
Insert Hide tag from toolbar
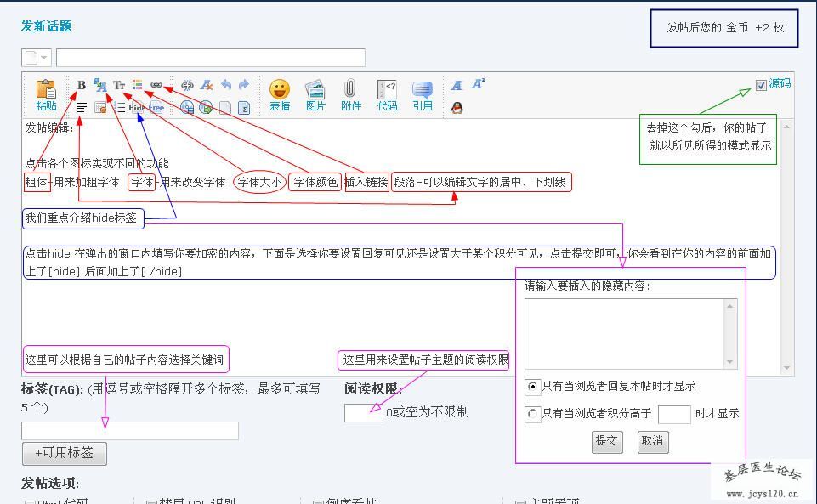138,108
